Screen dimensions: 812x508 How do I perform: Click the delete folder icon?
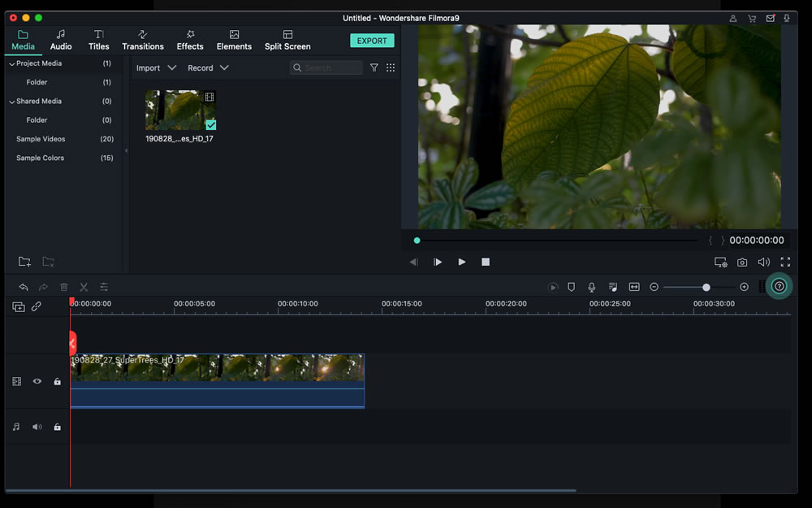click(x=48, y=261)
